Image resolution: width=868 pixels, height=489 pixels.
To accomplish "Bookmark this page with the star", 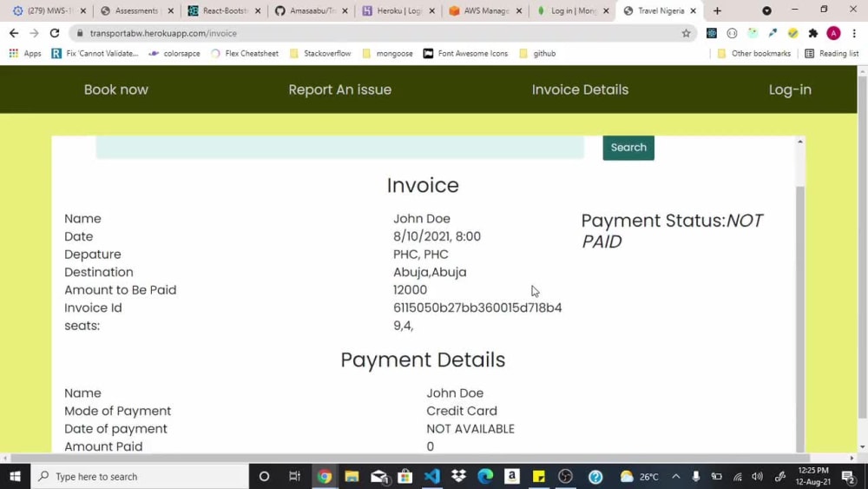I will 686,33.
